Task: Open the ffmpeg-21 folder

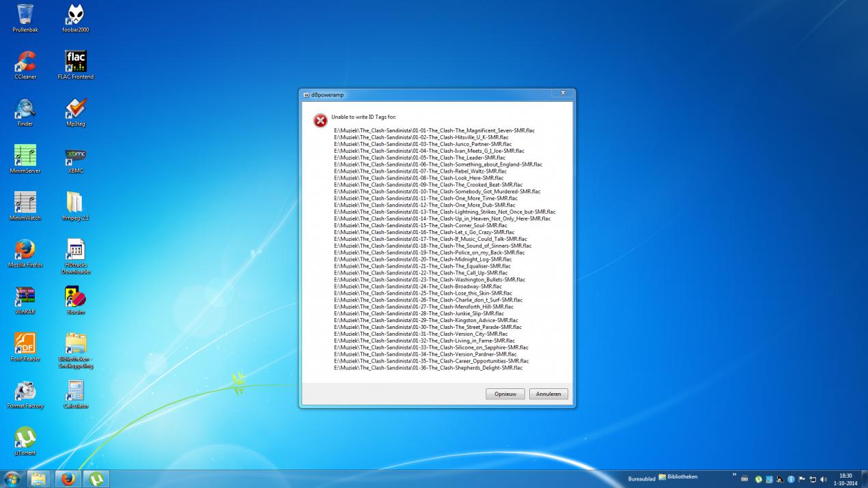Action: [75, 203]
